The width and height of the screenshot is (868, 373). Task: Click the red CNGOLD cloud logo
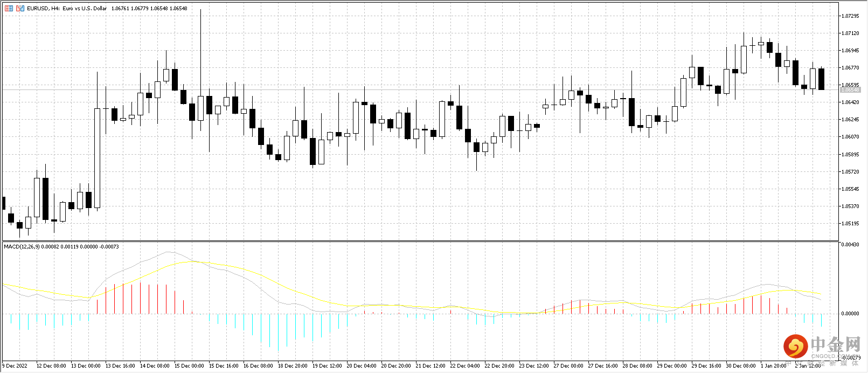coord(795,346)
